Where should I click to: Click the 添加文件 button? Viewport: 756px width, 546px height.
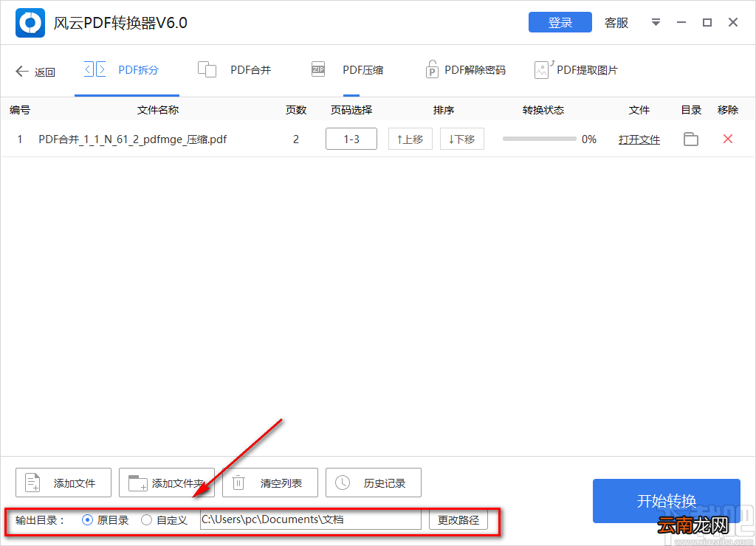click(63, 483)
